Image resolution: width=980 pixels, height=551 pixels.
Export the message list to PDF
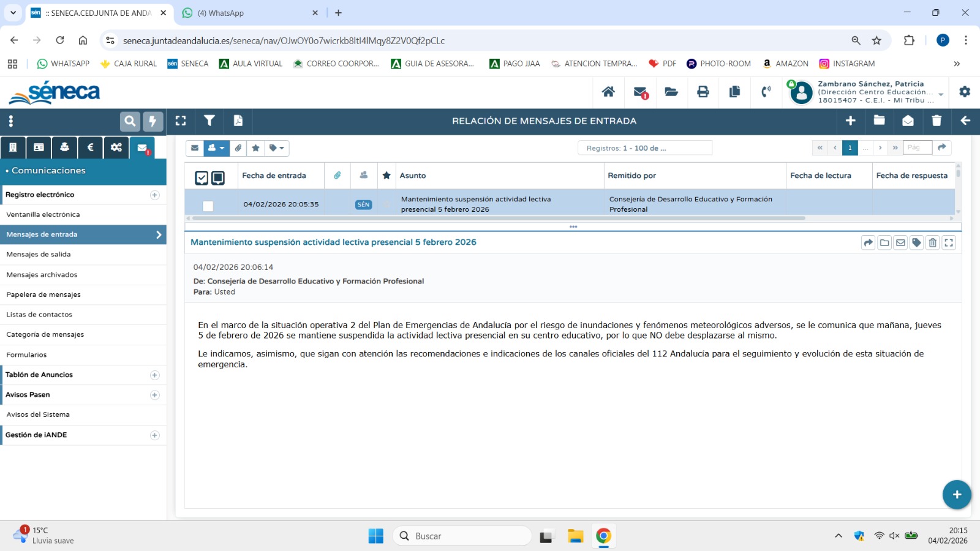point(238,121)
